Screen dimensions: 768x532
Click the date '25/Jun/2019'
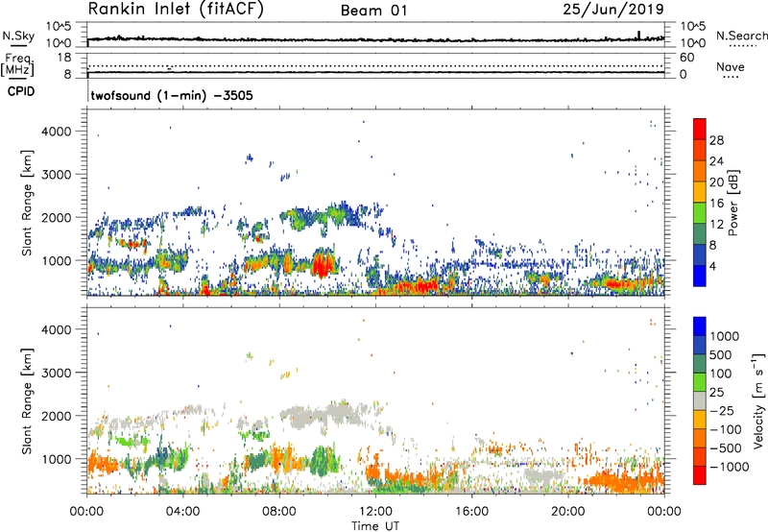(x=613, y=9)
